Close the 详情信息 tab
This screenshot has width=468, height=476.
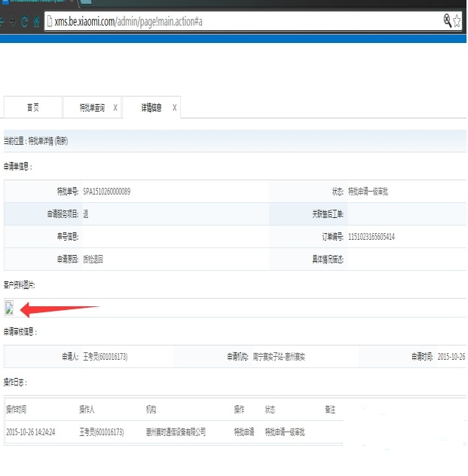pyautogui.click(x=175, y=108)
